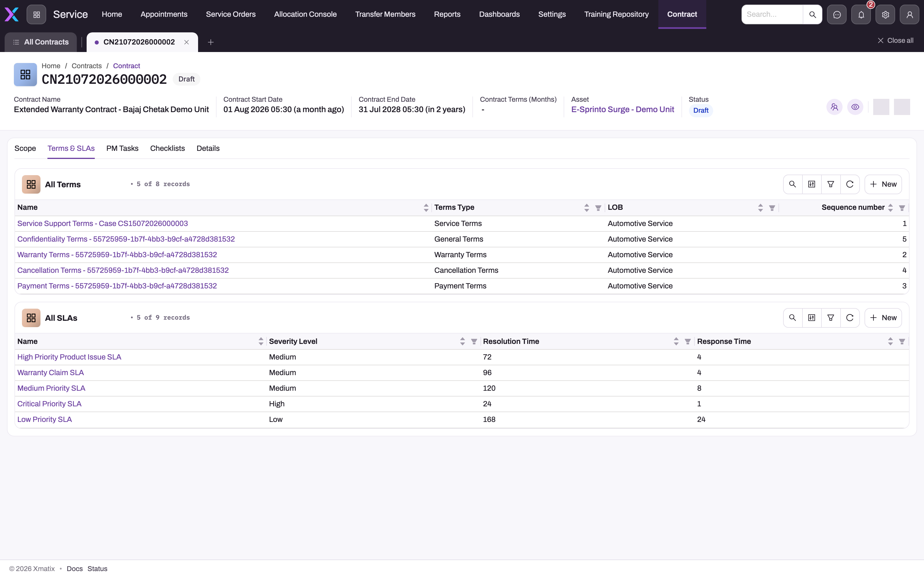The height and width of the screenshot is (578, 924).
Task: Sort All SLAs by Name column
Action: pos(261,341)
